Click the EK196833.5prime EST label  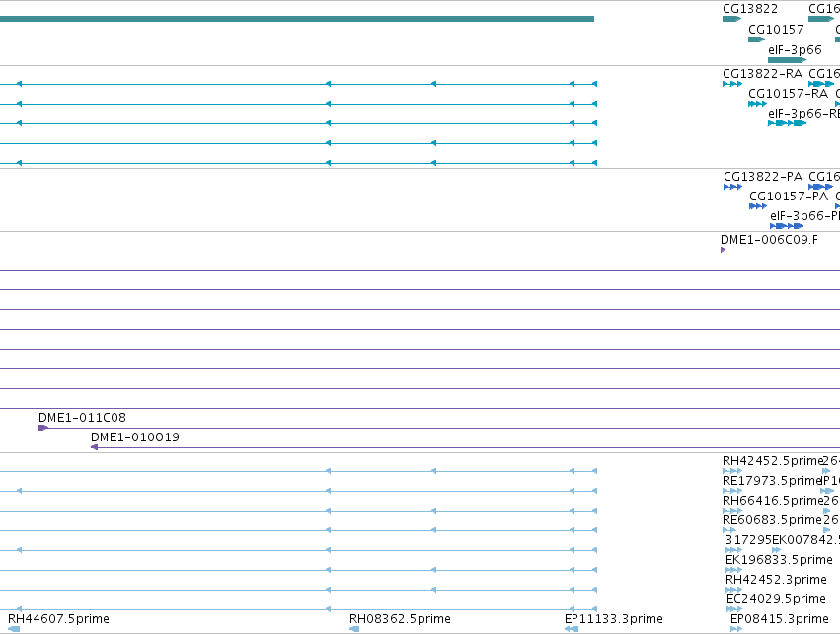point(779,560)
